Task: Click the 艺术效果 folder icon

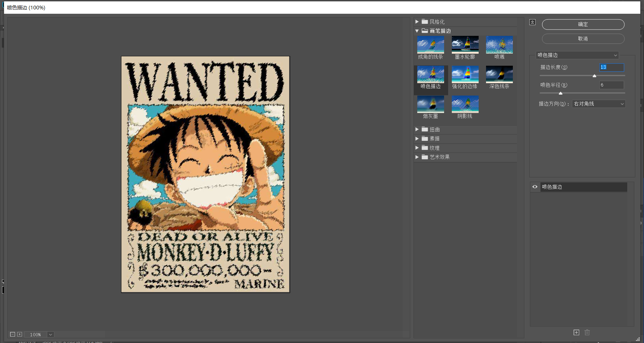Action: 425,157
